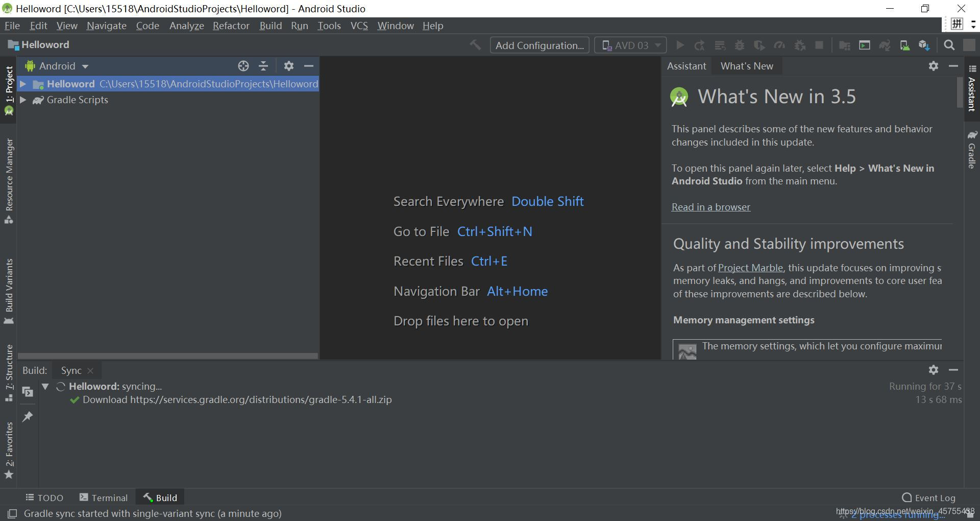Select the Assistant tab label

(687, 66)
